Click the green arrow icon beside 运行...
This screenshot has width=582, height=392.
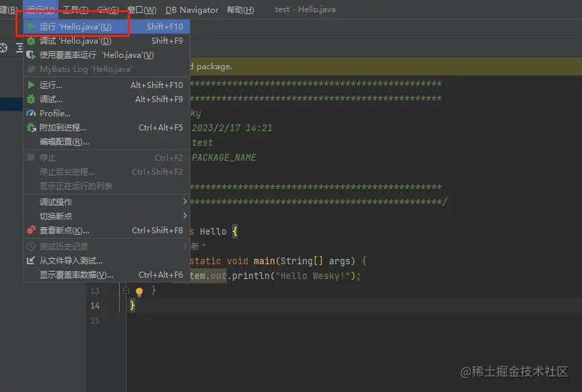pyautogui.click(x=31, y=85)
